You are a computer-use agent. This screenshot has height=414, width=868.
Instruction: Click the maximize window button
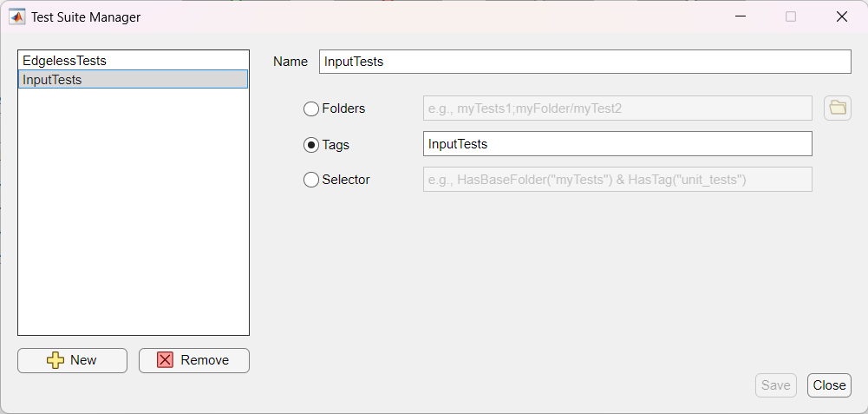point(790,16)
